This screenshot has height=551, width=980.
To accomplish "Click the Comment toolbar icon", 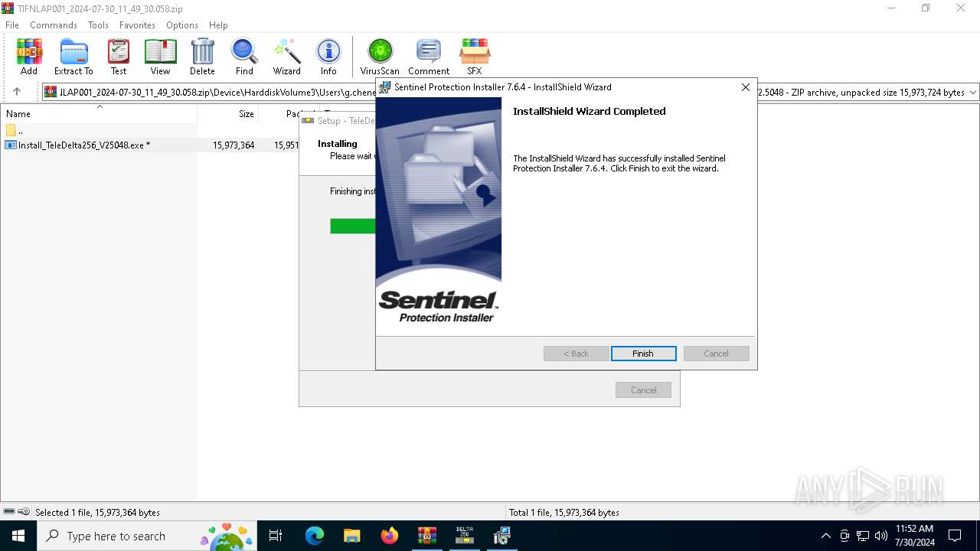I will 429,57.
